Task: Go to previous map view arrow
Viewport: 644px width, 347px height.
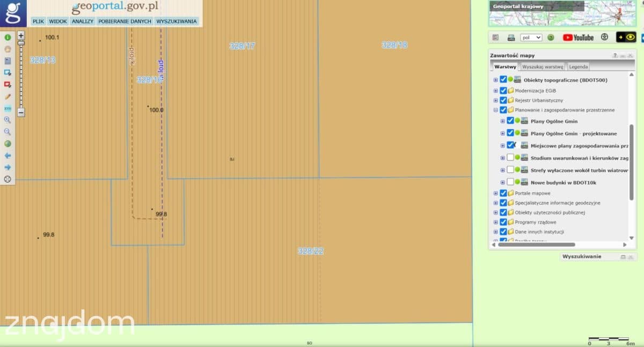Action: point(8,156)
